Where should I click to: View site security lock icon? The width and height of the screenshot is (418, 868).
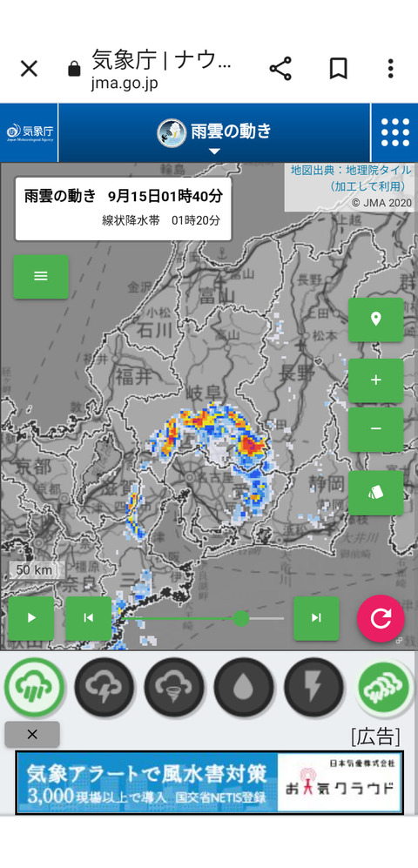tap(74, 69)
